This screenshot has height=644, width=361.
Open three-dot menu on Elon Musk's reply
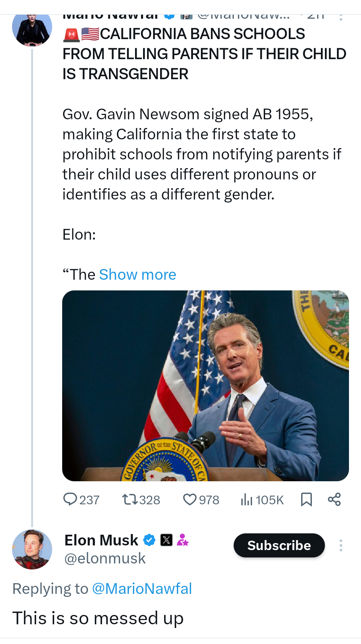click(341, 545)
